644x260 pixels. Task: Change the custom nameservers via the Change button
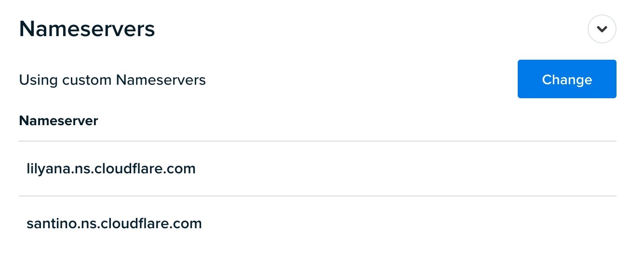click(567, 79)
